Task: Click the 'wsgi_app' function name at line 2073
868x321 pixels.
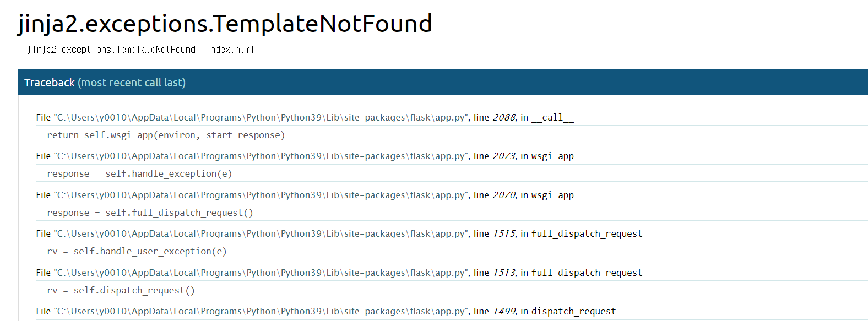Action: (552, 156)
